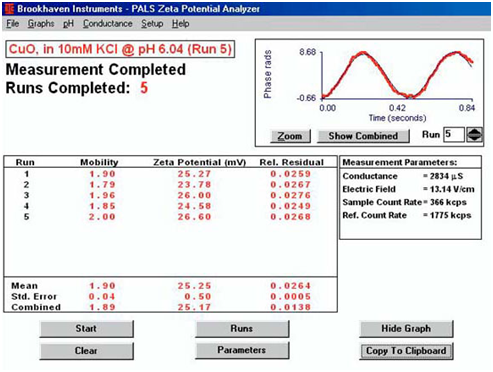The width and height of the screenshot is (493, 372).
Task: Open the Conductance menu
Action: pyautogui.click(x=108, y=24)
